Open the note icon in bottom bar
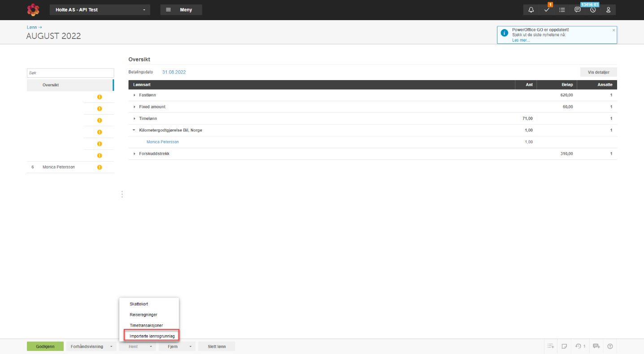644x354 pixels. pos(564,346)
